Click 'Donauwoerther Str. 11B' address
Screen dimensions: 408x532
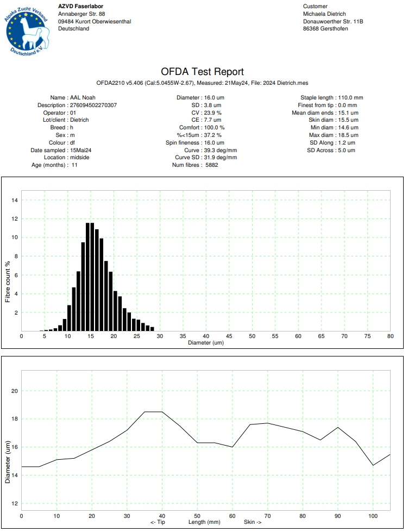click(333, 21)
